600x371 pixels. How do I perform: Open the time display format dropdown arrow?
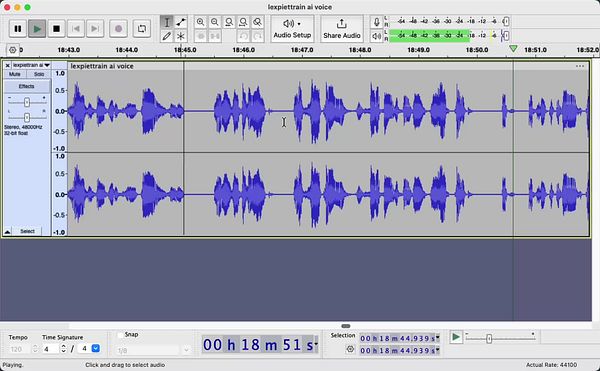pos(316,344)
